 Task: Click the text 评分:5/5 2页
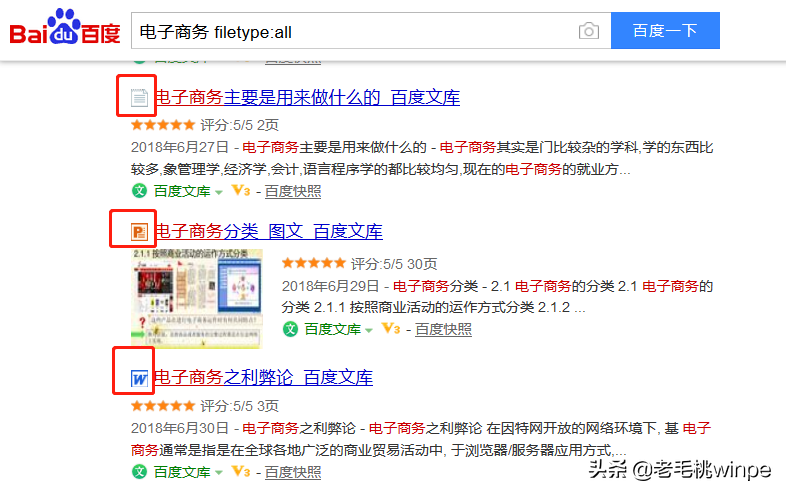(240, 125)
